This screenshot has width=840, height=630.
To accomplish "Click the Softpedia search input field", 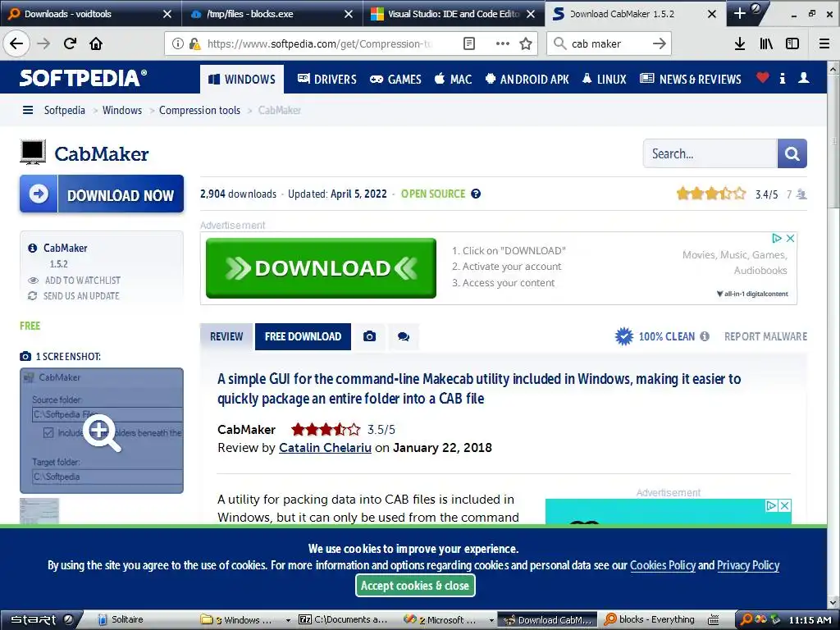I will [710, 153].
